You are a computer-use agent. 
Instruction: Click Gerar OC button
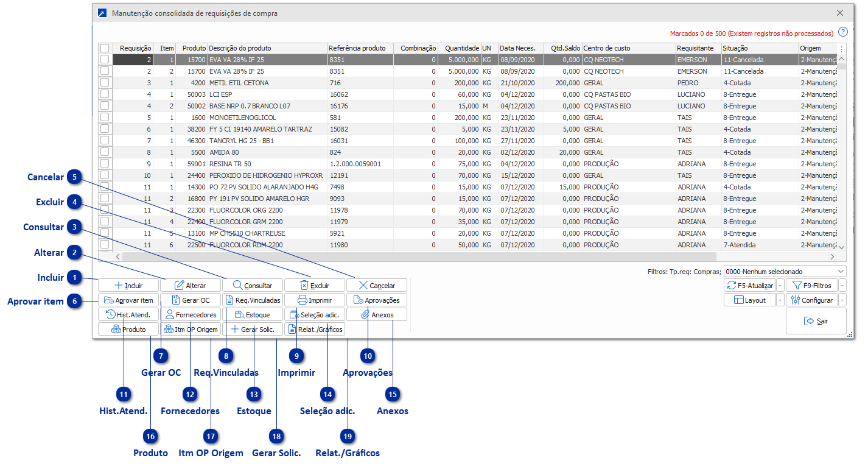coord(191,300)
